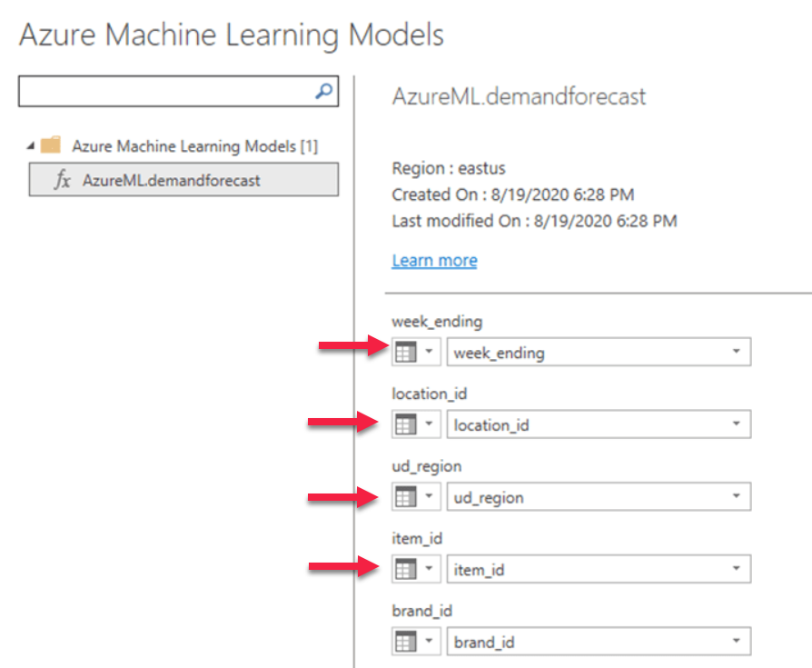Image resolution: width=812 pixels, height=668 pixels.
Task: Click the table column icon for location_id
Action: click(405, 424)
